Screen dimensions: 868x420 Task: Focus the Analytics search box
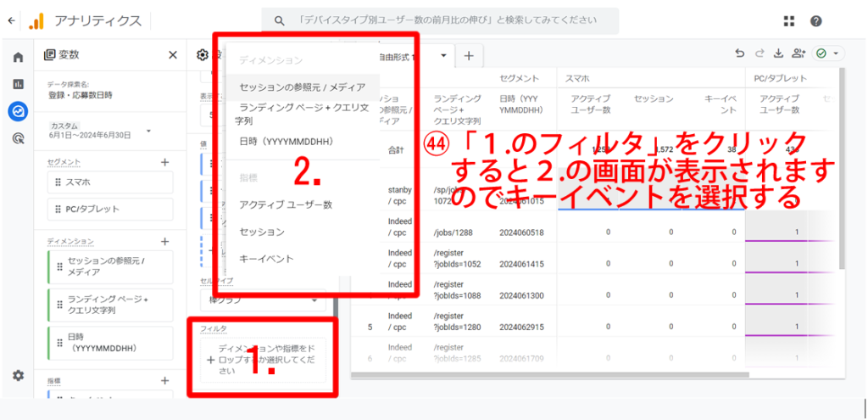pyautogui.click(x=440, y=21)
